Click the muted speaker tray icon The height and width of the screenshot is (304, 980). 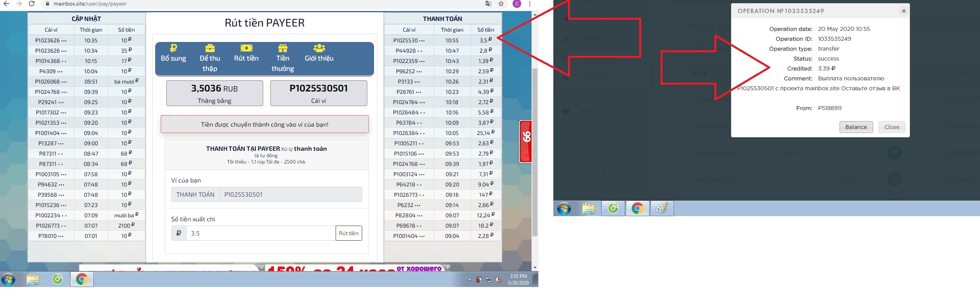tap(498, 280)
